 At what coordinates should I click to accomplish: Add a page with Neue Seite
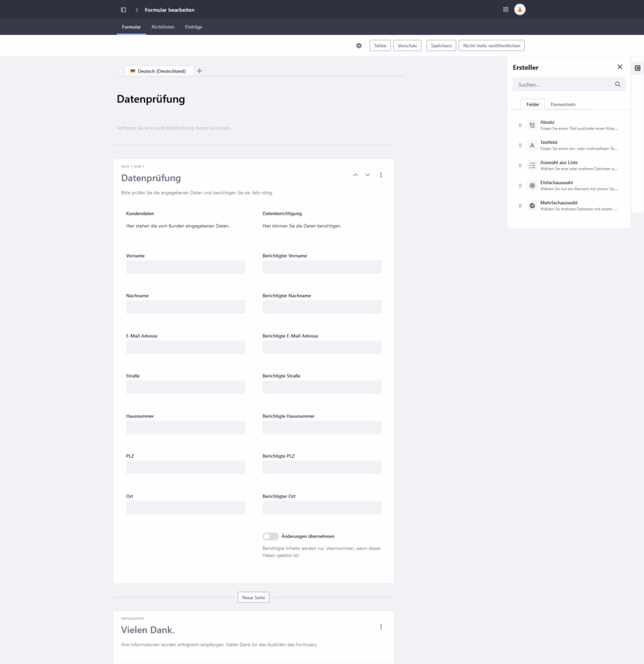[253, 597]
